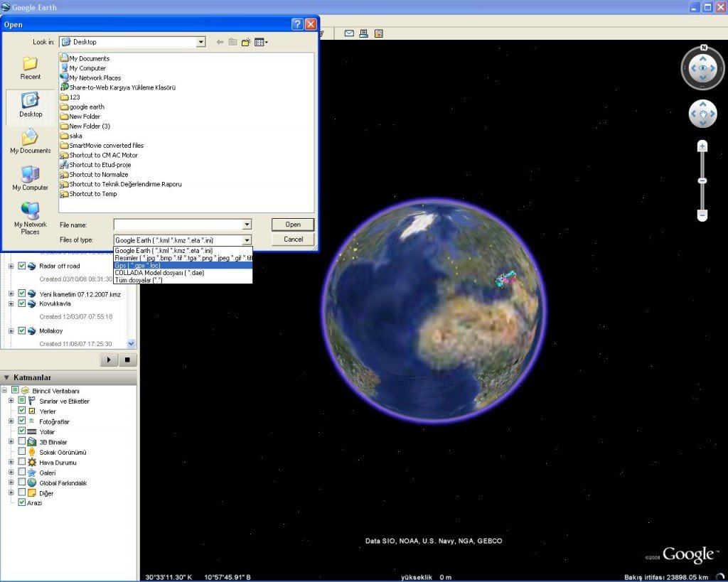
Task: Click the Hava Durumu layer sun icon
Action: coord(31,462)
